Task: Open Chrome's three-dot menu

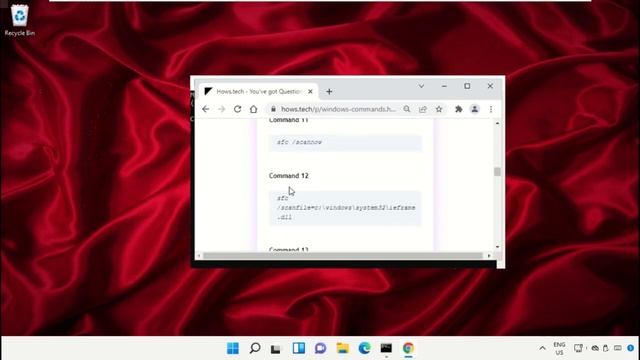Action: tap(491, 109)
